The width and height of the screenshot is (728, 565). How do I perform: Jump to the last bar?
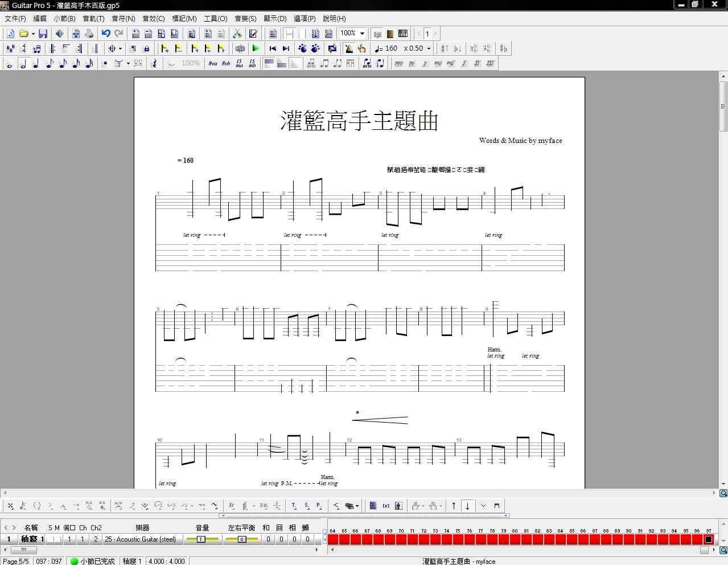(x=286, y=48)
